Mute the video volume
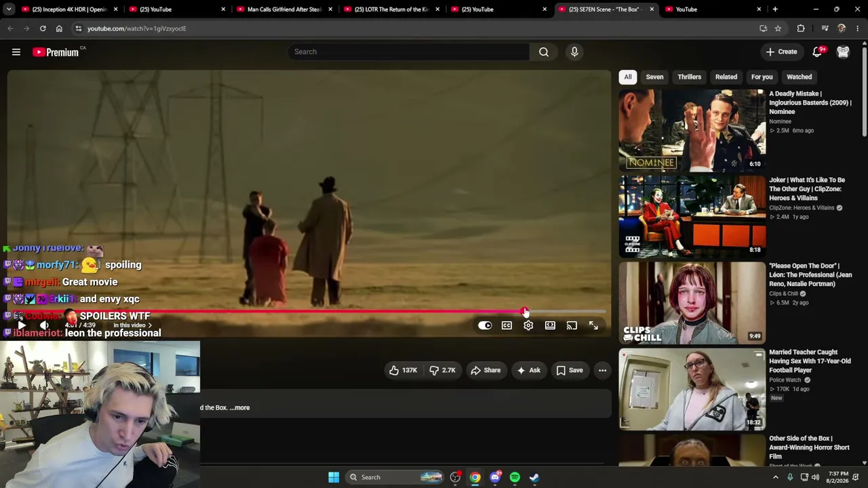Screen dimensions: 868x488 pos(44,326)
